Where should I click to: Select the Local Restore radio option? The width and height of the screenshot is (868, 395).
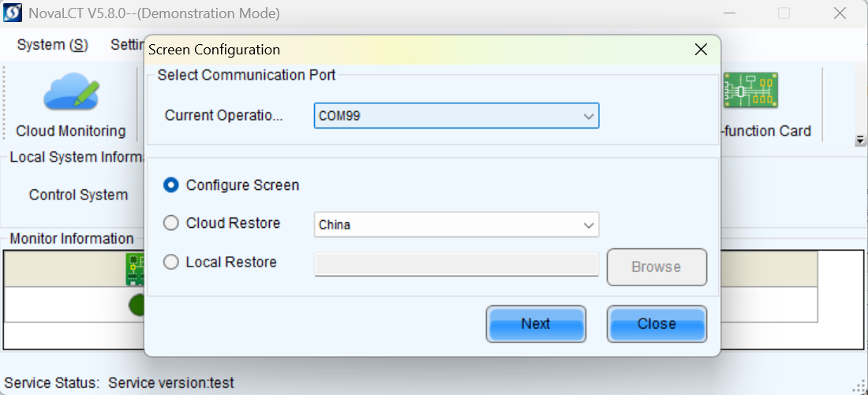[171, 262]
